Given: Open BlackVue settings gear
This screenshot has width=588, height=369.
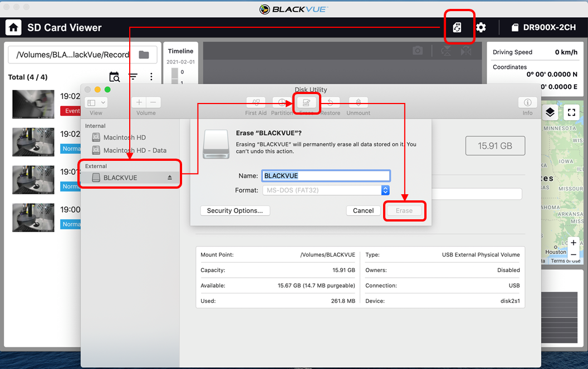Looking at the screenshot, I should [481, 27].
